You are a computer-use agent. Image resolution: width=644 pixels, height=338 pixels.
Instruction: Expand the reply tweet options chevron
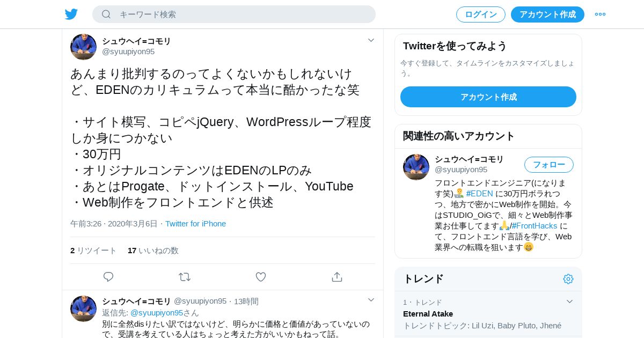[x=371, y=300]
